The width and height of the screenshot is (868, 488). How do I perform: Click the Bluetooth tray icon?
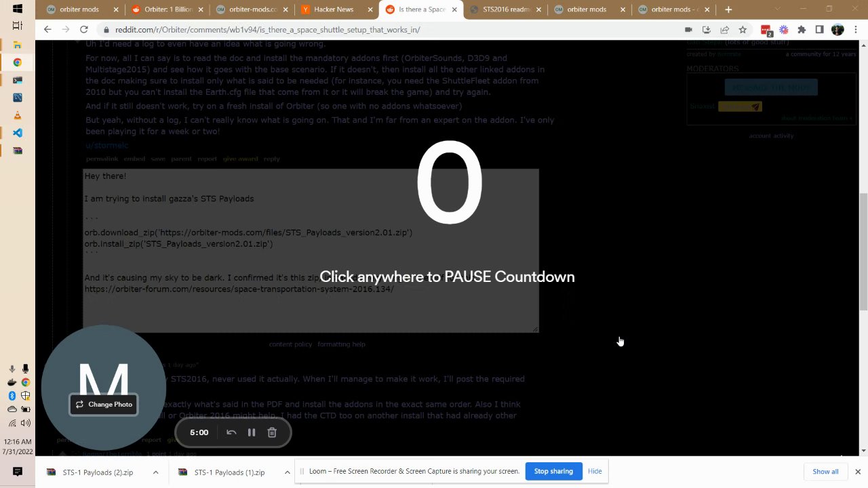click(12, 396)
